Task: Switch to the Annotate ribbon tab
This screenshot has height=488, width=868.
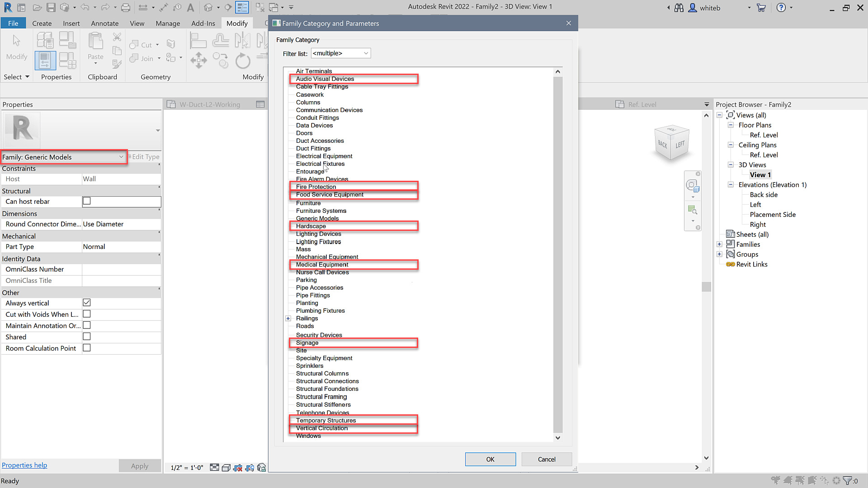Action: pos(105,23)
